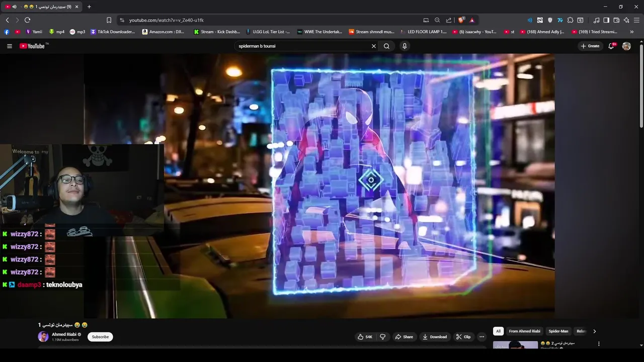Open LED FLOOR LAMP bookmark
Image resolution: width=644 pixels, height=362 pixels.
coord(424,32)
